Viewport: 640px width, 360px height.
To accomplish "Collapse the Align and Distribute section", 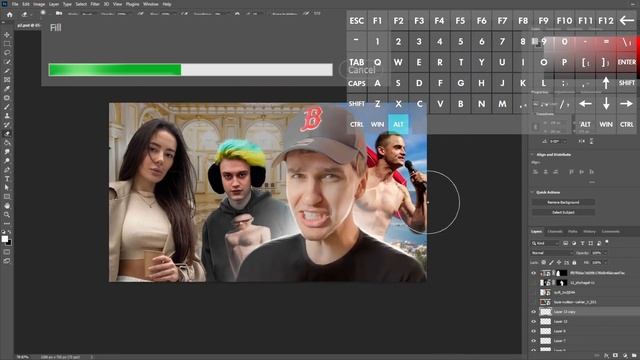I will point(532,155).
